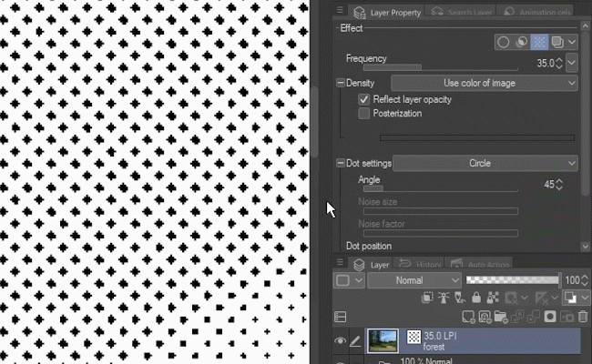
Task: Select the 35.0 LPI forest layer name
Action: pos(440,341)
